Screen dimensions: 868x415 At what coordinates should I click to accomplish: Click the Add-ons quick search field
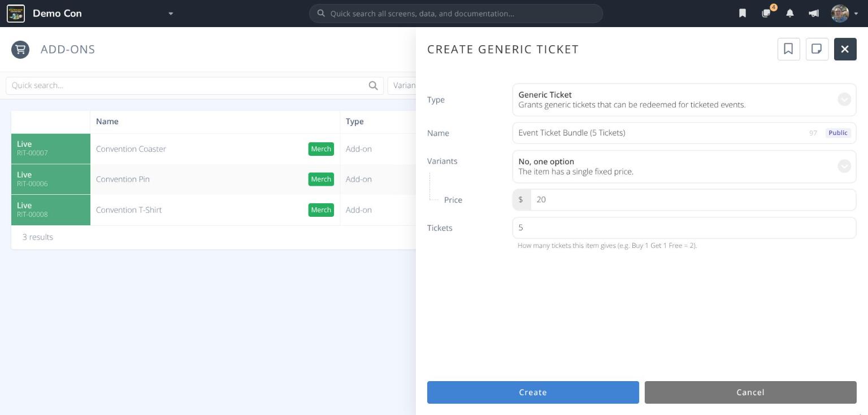(x=194, y=85)
